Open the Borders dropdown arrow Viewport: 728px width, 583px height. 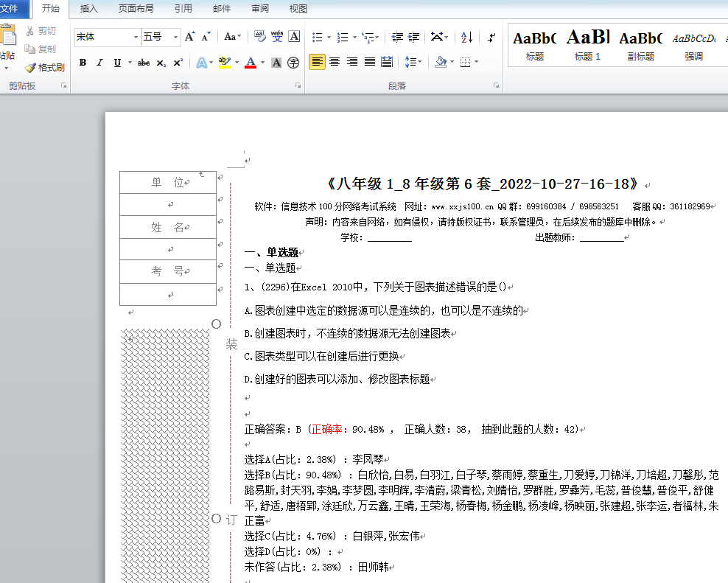[476, 62]
